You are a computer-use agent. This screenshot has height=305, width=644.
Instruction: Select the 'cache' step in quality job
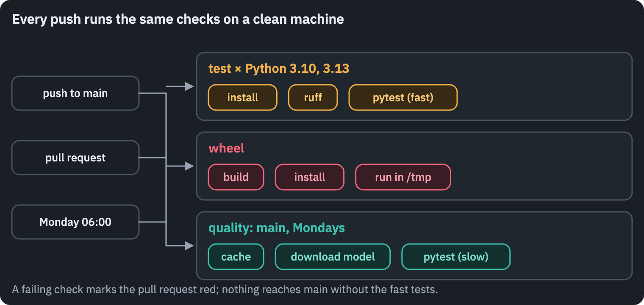coord(236,257)
